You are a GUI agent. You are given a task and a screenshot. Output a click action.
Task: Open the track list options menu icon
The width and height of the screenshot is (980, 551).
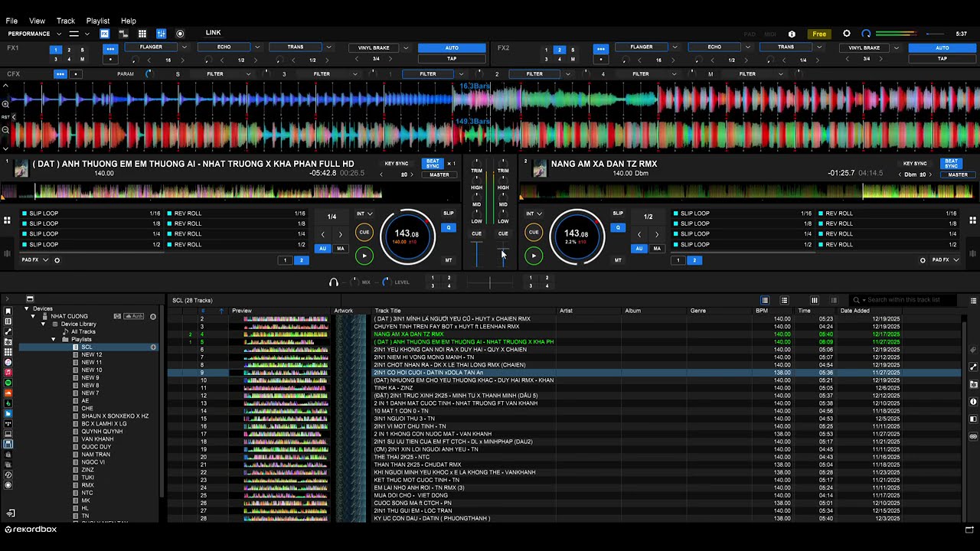point(974,301)
